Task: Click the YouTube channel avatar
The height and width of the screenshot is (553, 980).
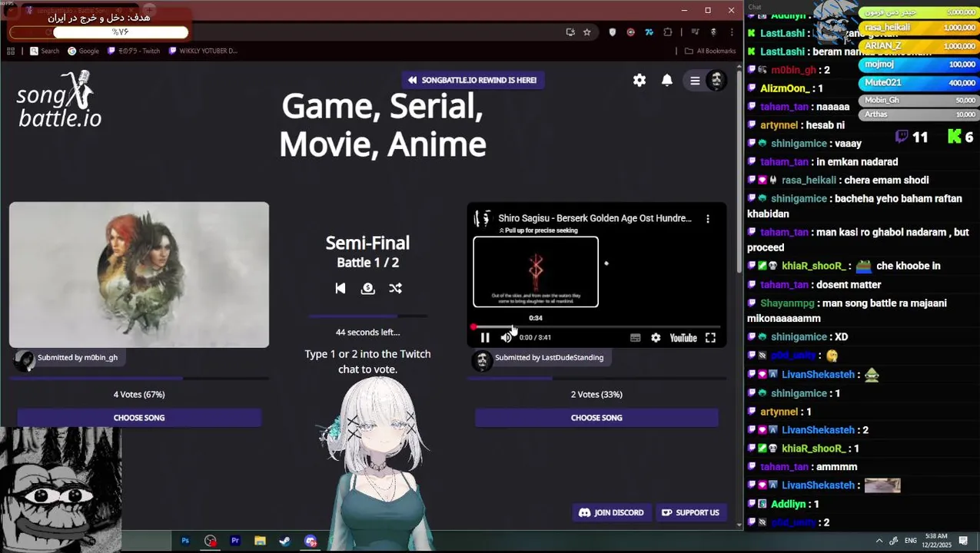Action: pyautogui.click(x=483, y=218)
